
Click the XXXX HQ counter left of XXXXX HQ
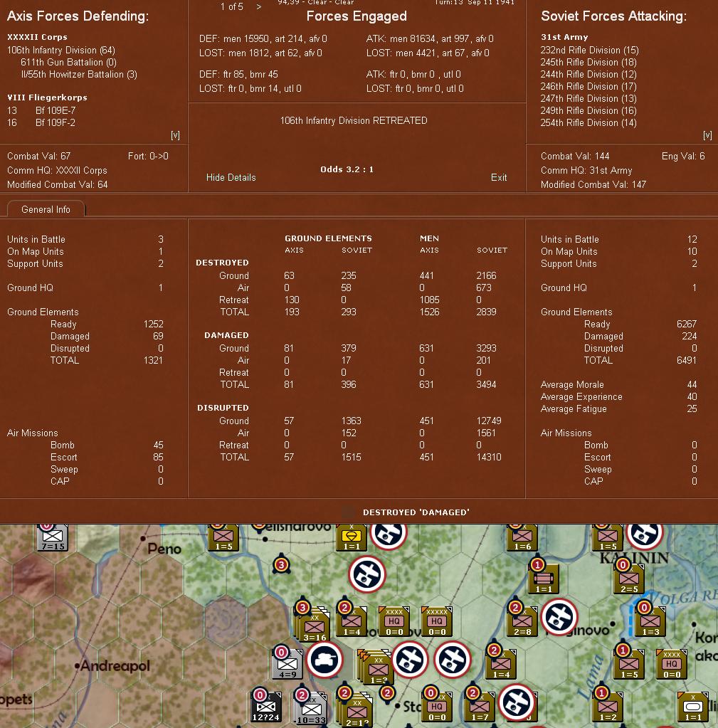(394, 621)
